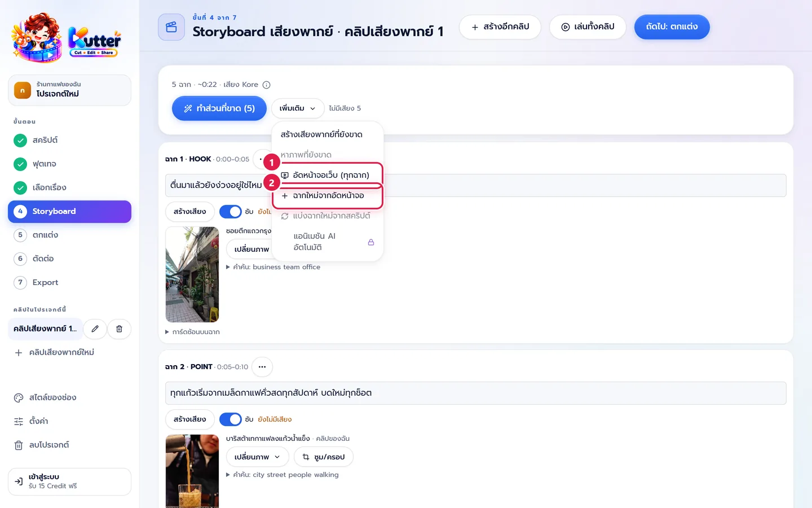Image resolution: width=812 pixels, height=508 pixels.
Task: Rename clip with the pencil icon
Action: tap(95, 329)
